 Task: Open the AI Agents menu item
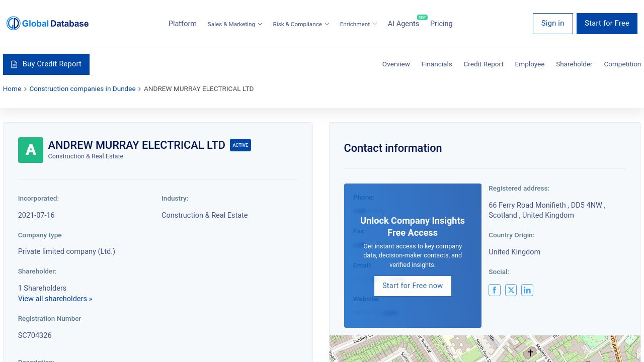tap(404, 24)
